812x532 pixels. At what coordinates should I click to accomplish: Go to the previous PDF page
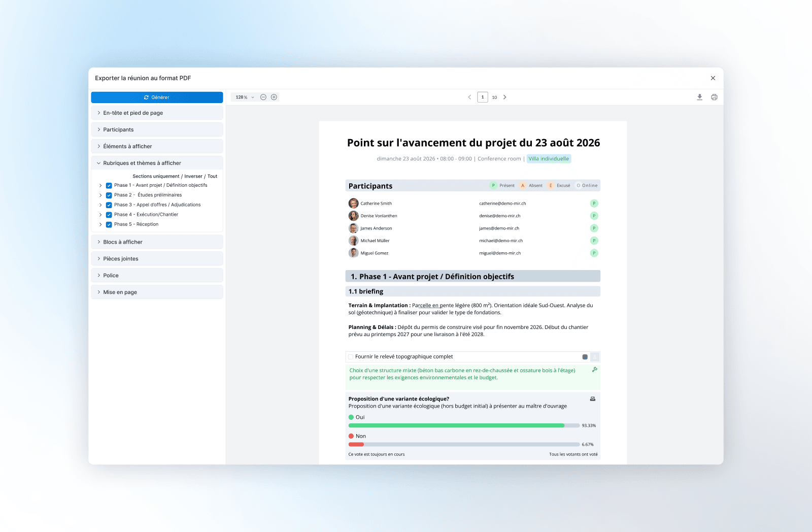pos(469,97)
